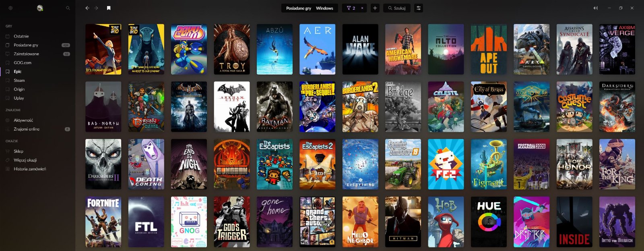Open the settings gear menu

[x=10, y=8]
